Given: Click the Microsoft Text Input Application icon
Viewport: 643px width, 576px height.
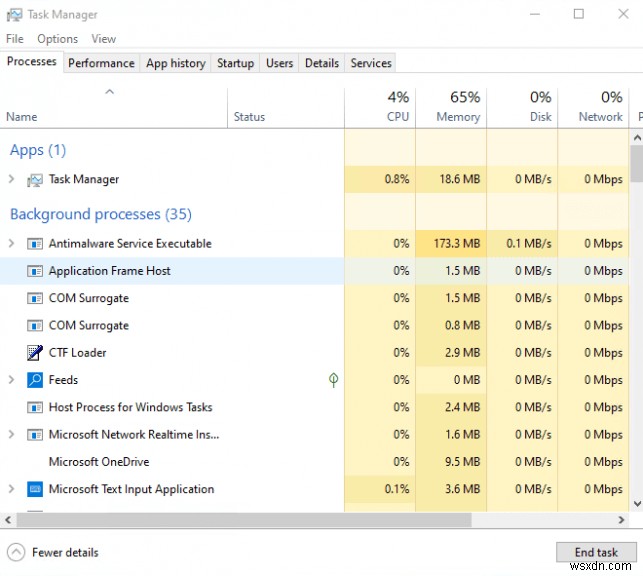Looking at the screenshot, I should pos(35,489).
